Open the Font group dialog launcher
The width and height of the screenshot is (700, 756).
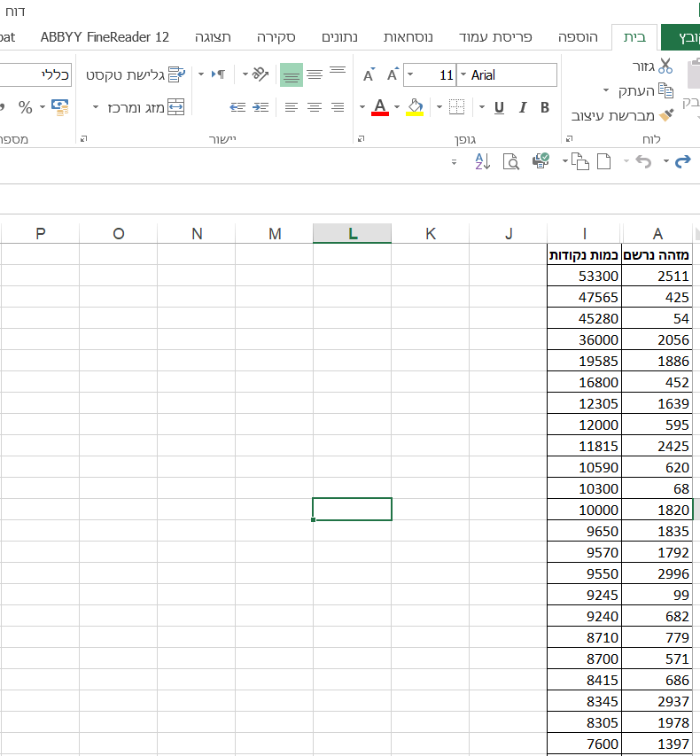click(362, 139)
